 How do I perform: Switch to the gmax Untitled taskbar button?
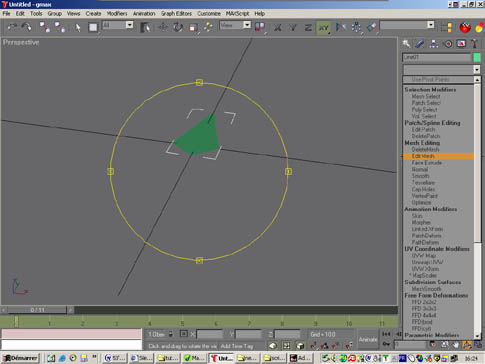(x=221, y=358)
